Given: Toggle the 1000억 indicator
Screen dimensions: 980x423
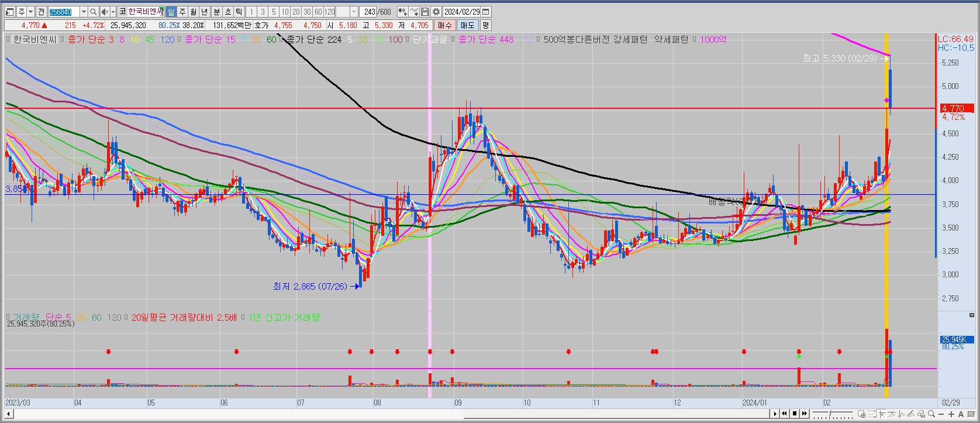Looking at the screenshot, I should (x=695, y=39).
